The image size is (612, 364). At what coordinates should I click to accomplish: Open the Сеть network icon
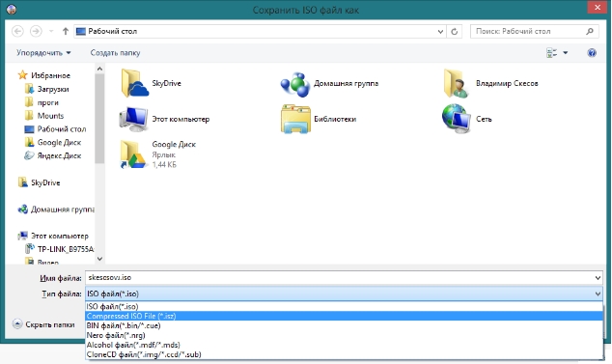456,119
